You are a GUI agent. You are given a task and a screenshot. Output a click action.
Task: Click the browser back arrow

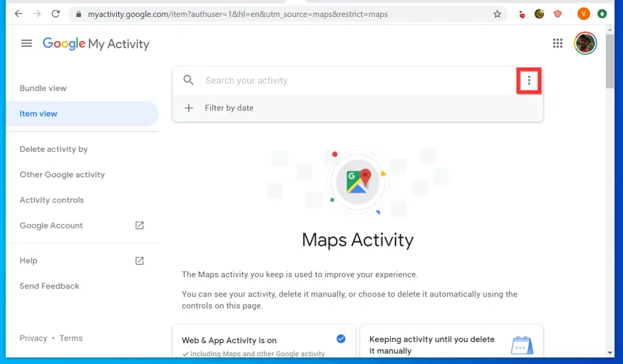pos(18,14)
